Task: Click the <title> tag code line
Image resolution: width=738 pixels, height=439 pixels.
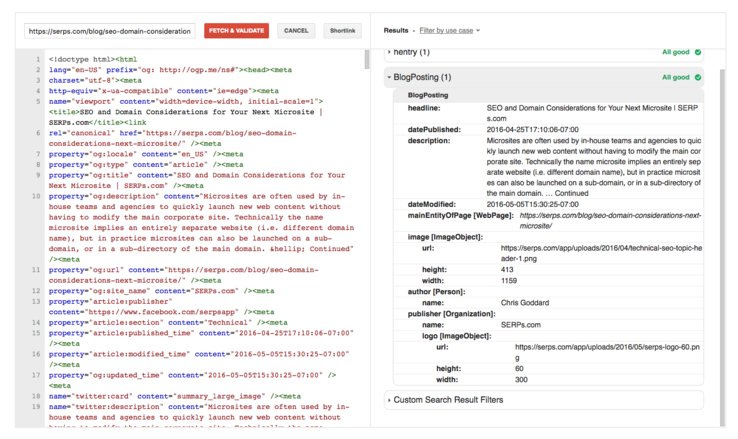Action: (x=185, y=112)
